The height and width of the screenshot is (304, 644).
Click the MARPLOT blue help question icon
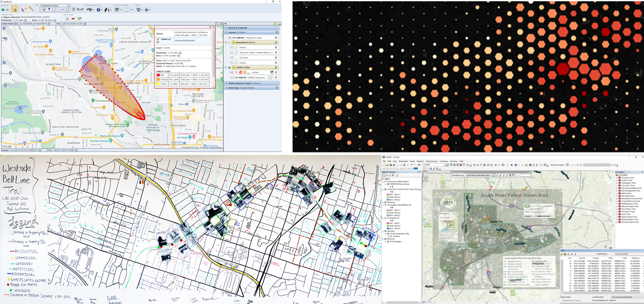pos(146,10)
